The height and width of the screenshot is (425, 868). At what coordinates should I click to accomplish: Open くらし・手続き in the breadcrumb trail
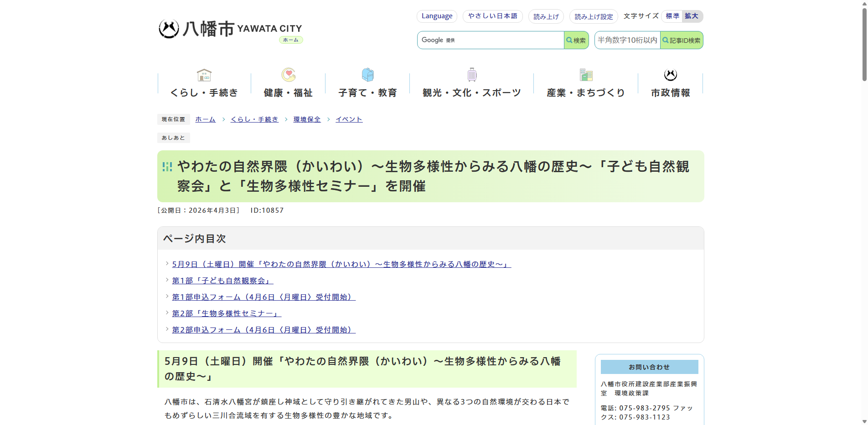pyautogui.click(x=254, y=119)
